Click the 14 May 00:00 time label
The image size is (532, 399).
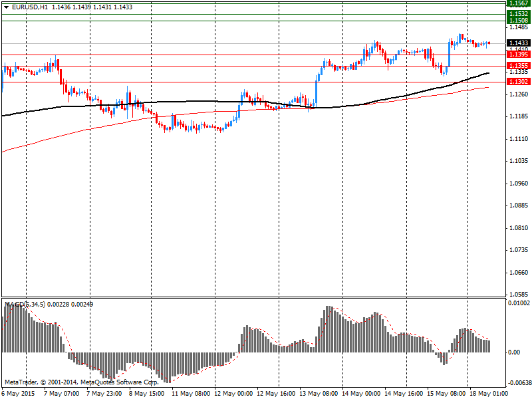pos(361,394)
